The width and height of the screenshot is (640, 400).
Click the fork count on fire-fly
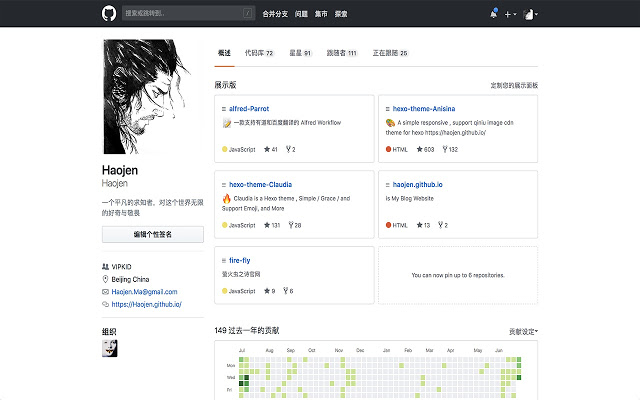pyautogui.click(x=290, y=291)
